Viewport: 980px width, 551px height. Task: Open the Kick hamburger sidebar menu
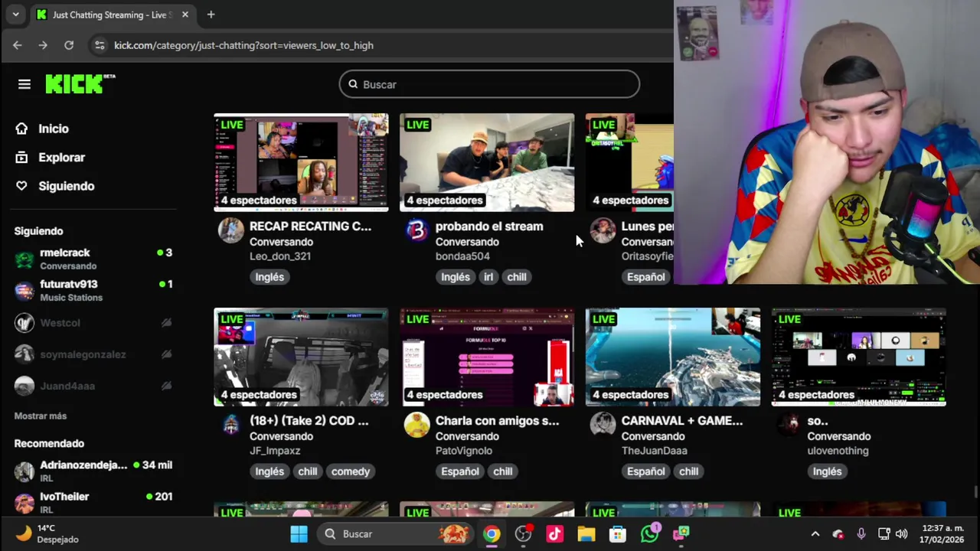[24, 84]
